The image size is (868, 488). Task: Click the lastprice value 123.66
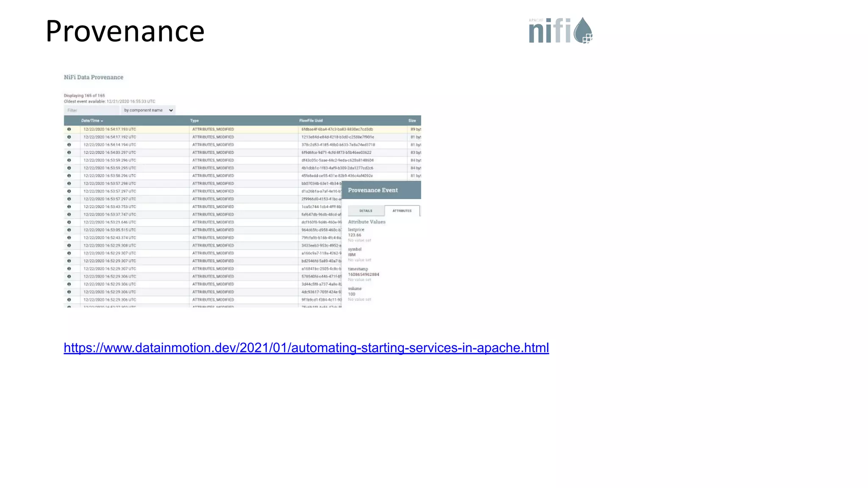click(355, 235)
